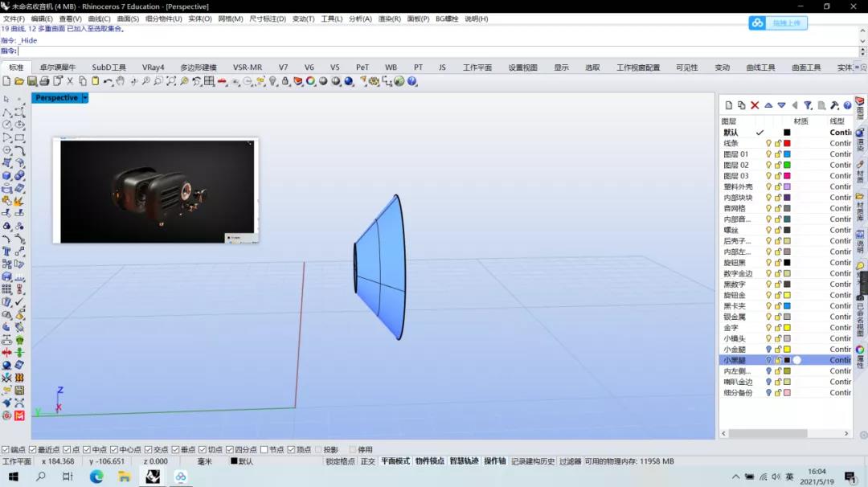868x487 pixels.
Task: Click the cloud upload button at top
Action: [778, 23]
